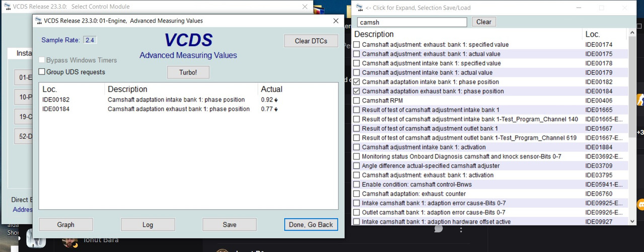Tick checkbox for IDE01665 intake adjustment test result

[x=356, y=110]
